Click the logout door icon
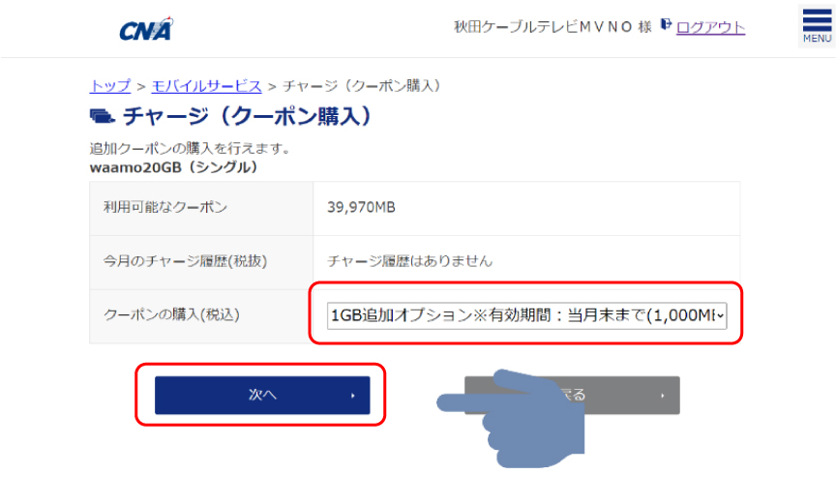This screenshot has width=836, height=504. pyautogui.click(x=666, y=24)
